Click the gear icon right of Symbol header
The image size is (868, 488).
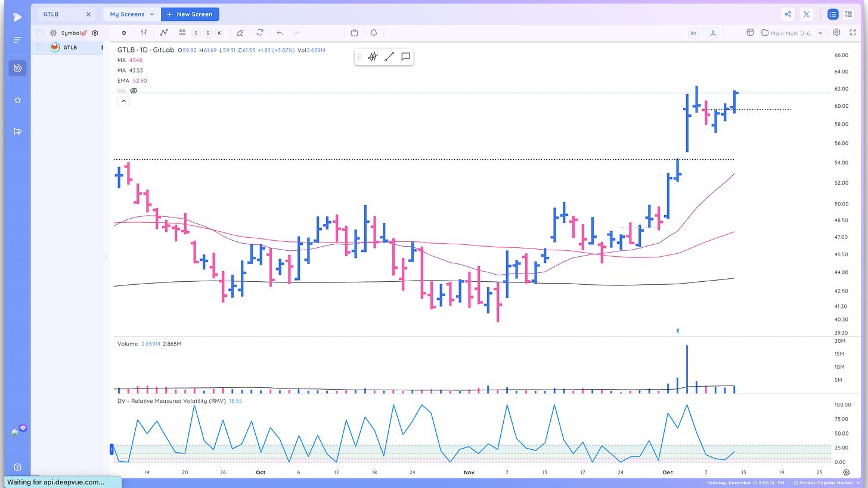95,33
